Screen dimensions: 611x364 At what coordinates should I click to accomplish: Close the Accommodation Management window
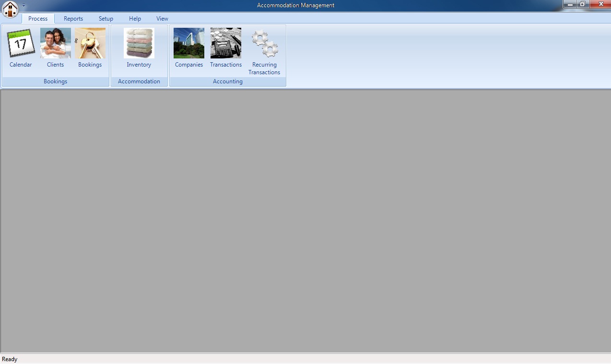(x=600, y=4)
